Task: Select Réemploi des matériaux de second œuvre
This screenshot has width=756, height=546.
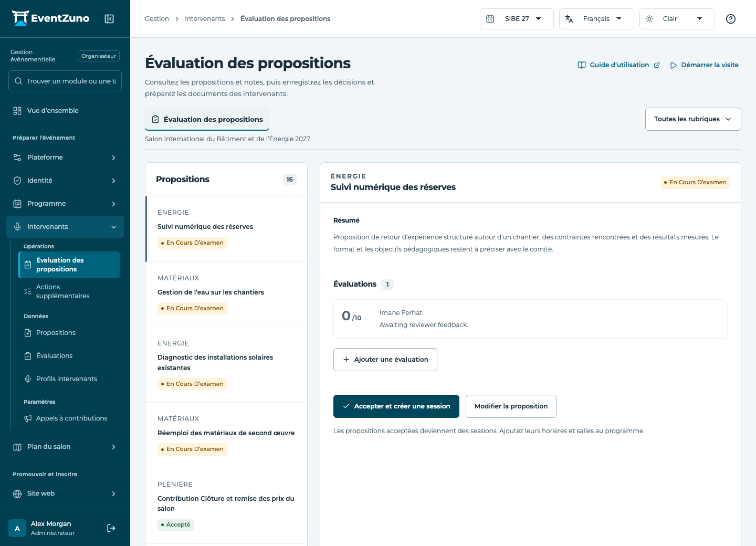Action: pos(226,435)
